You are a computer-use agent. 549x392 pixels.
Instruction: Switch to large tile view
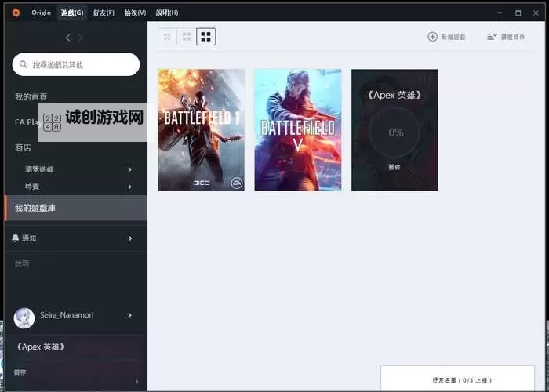205,37
